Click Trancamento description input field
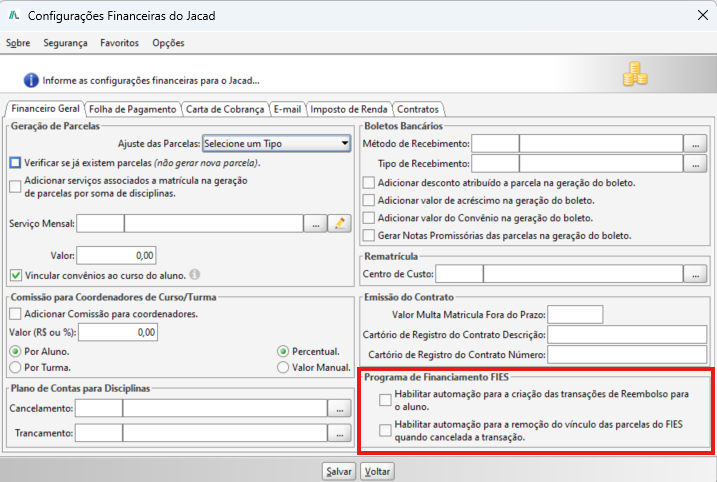717x482 pixels. 225,433
